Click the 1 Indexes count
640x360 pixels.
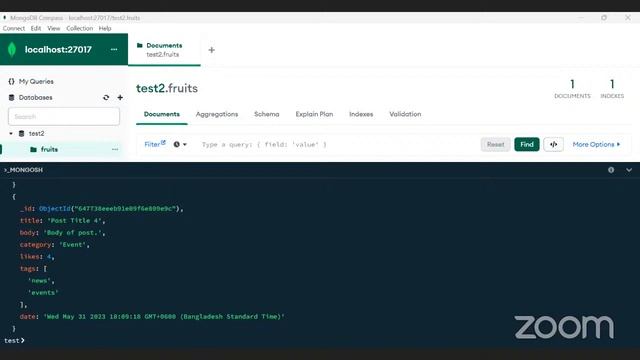click(612, 89)
